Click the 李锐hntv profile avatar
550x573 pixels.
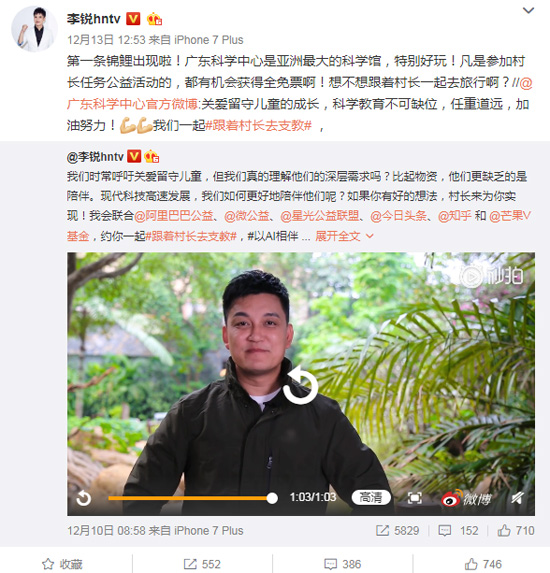tap(34, 28)
